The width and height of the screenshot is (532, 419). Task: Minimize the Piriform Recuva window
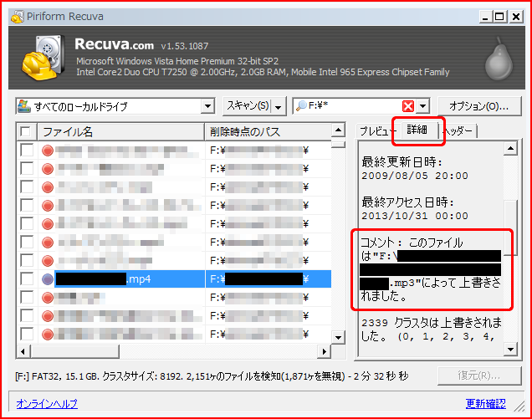pyautogui.click(x=485, y=17)
